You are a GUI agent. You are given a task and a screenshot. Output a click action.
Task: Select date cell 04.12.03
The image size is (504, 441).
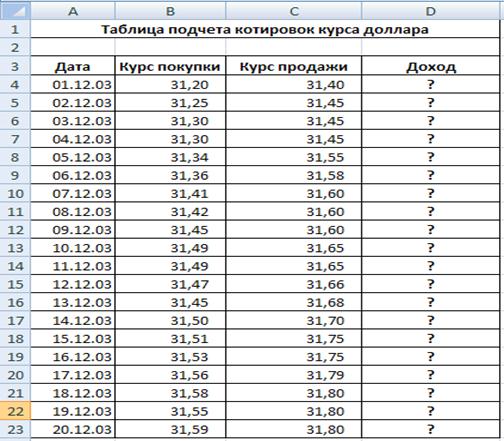tap(73, 139)
